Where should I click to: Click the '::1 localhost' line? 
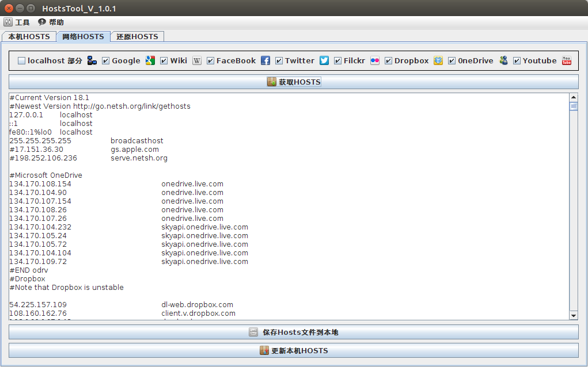point(51,124)
